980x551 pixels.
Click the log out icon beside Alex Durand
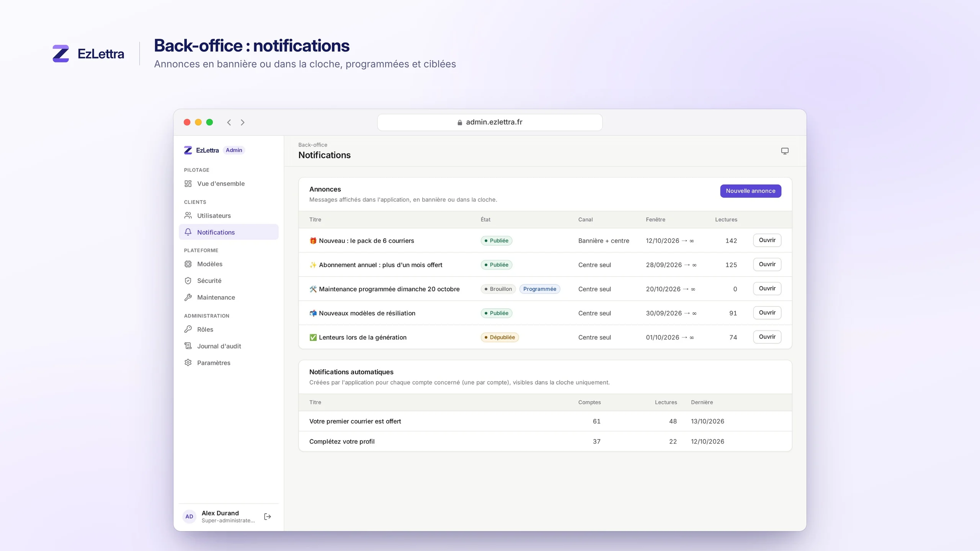point(268,517)
